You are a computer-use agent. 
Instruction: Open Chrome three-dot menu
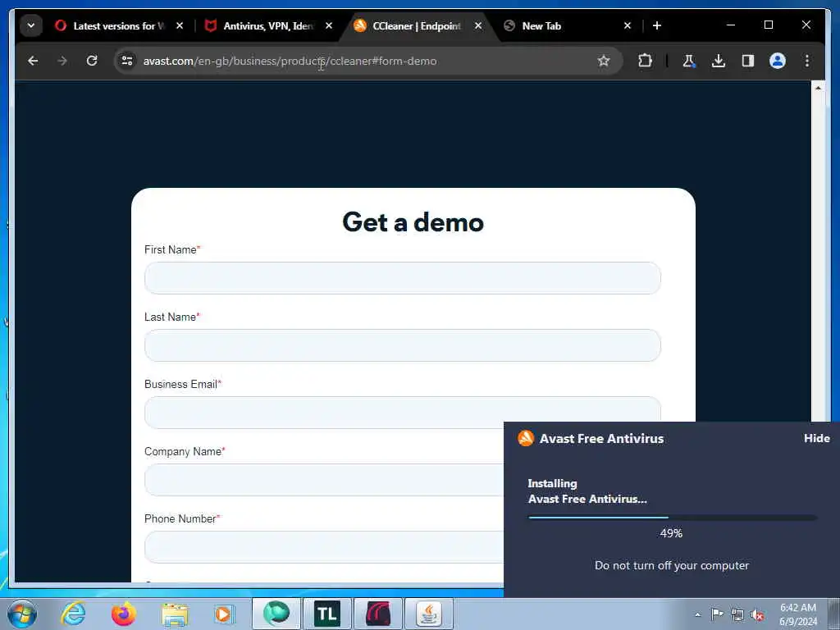[807, 61]
